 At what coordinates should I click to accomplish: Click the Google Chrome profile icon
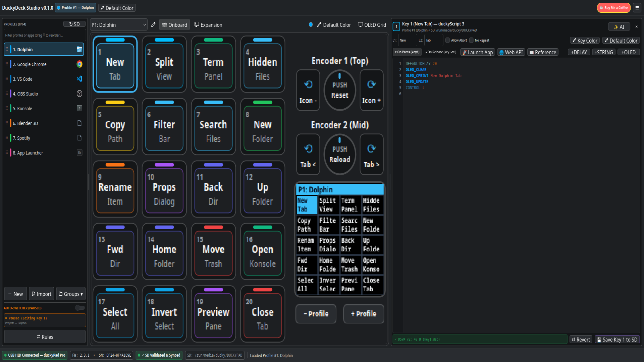pyautogui.click(x=79, y=64)
